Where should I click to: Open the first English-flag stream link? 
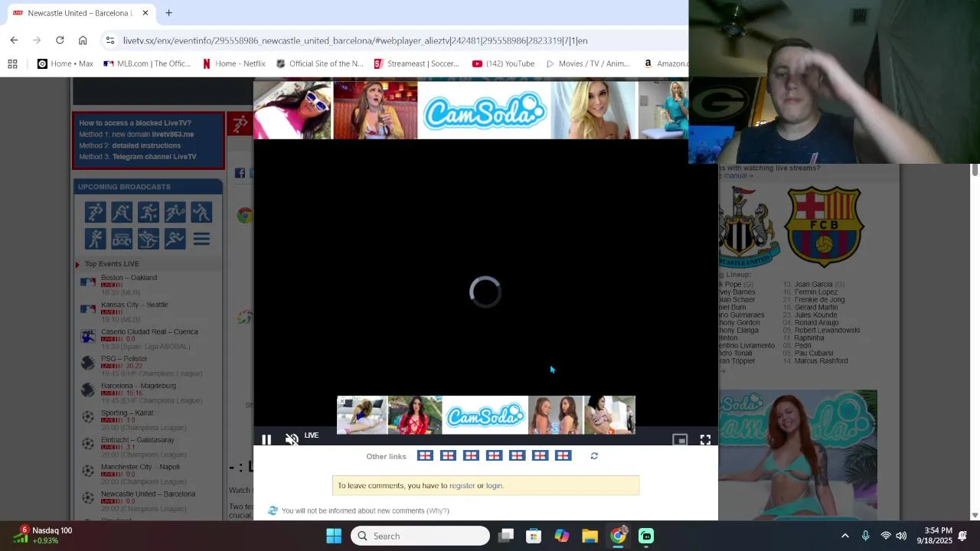(x=425, y=455)
